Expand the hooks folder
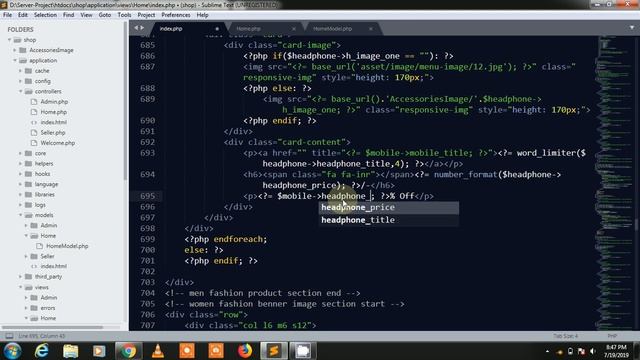The height and width of the screenshot is (360, 640). click(20, 174)
